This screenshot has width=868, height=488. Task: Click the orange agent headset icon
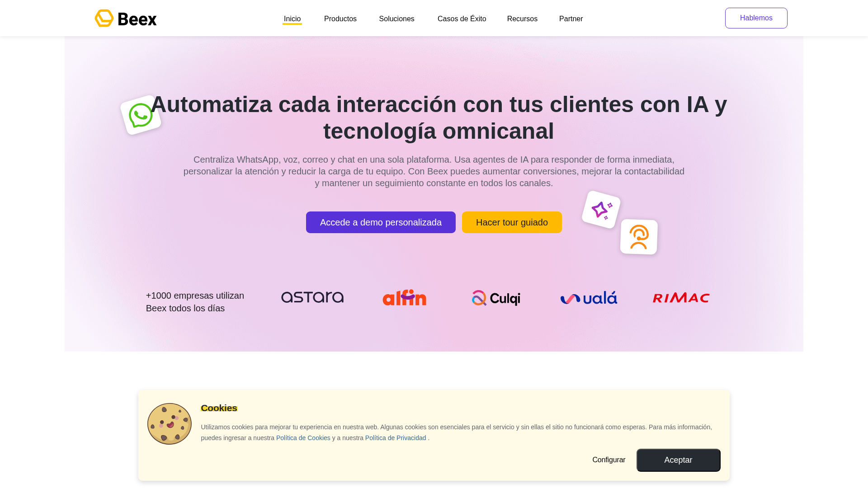click(x=639, y=237)
